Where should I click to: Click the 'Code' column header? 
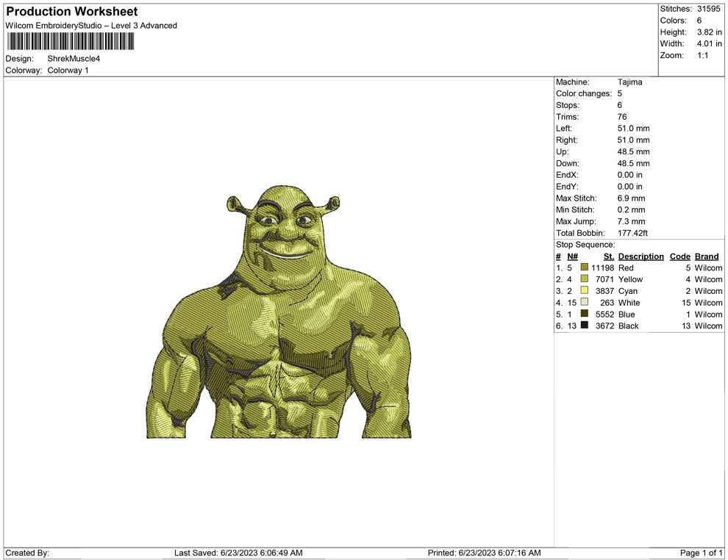pos(679,256)
